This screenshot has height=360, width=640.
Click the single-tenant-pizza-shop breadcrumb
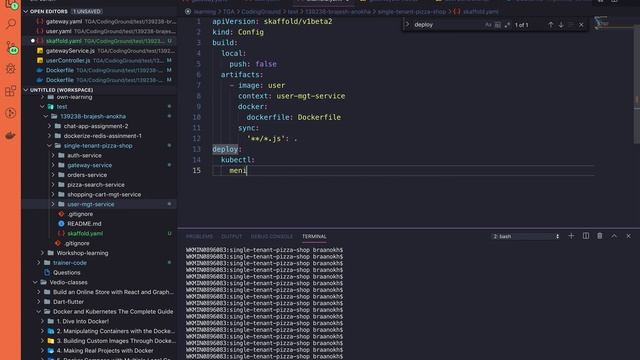coord(411,12)
